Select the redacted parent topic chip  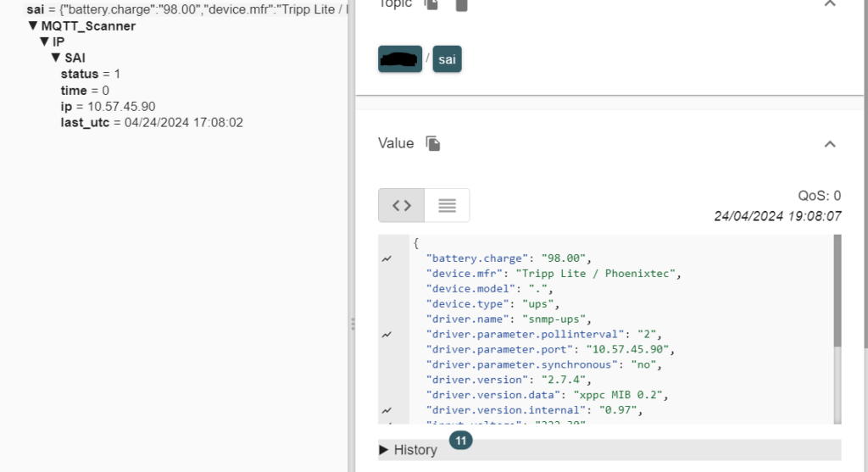click(x=400, y=58)
